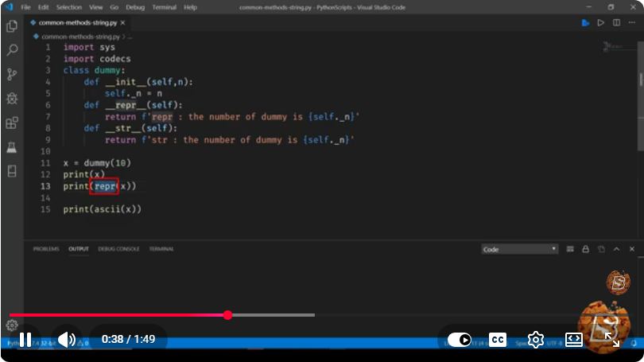
Task: Open output log file icon
Action: point(601,249)
